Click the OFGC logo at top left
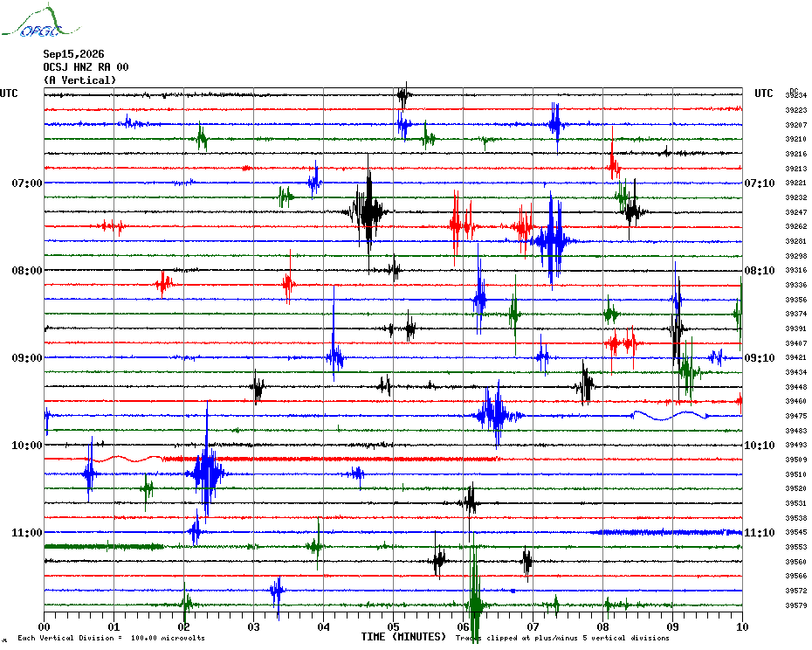 coord(40,21)
